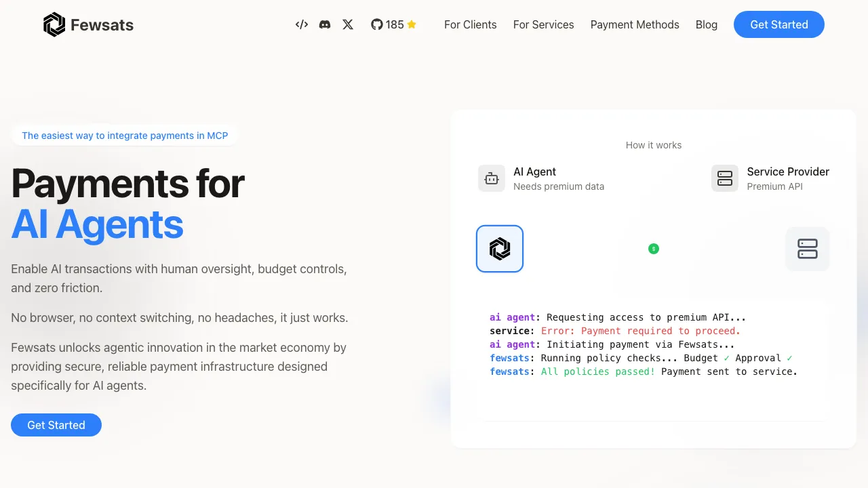Visit Fewsats on X via the X icon
Viewport: 868px width, 488px height.
click(x=348, y=24)
